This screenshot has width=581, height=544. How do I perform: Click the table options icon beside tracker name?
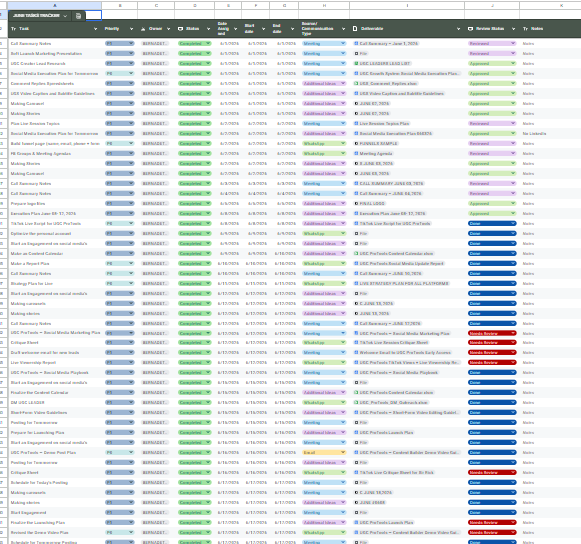click(x=78, y=16)
